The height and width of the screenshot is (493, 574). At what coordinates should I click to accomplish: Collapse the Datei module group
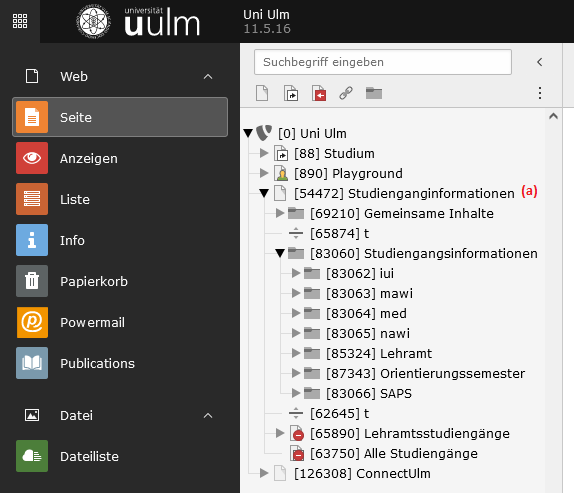pos(208,415)
